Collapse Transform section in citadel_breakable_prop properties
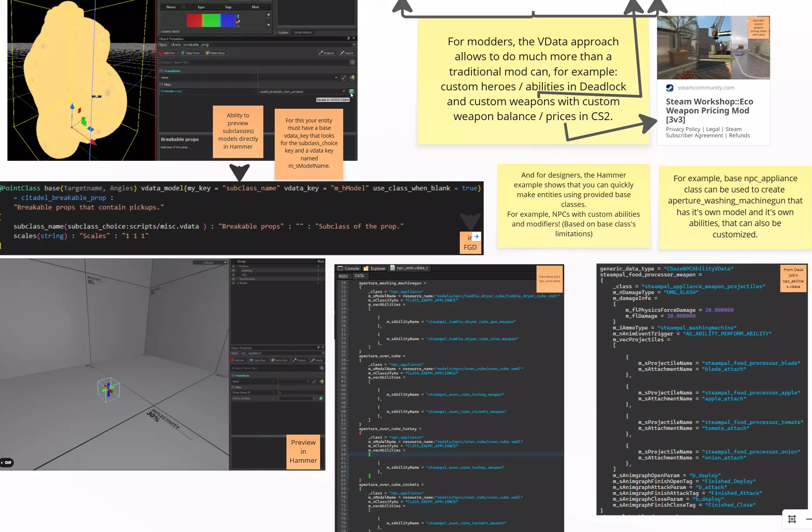 pyautogui.click(x=161, y=71)
